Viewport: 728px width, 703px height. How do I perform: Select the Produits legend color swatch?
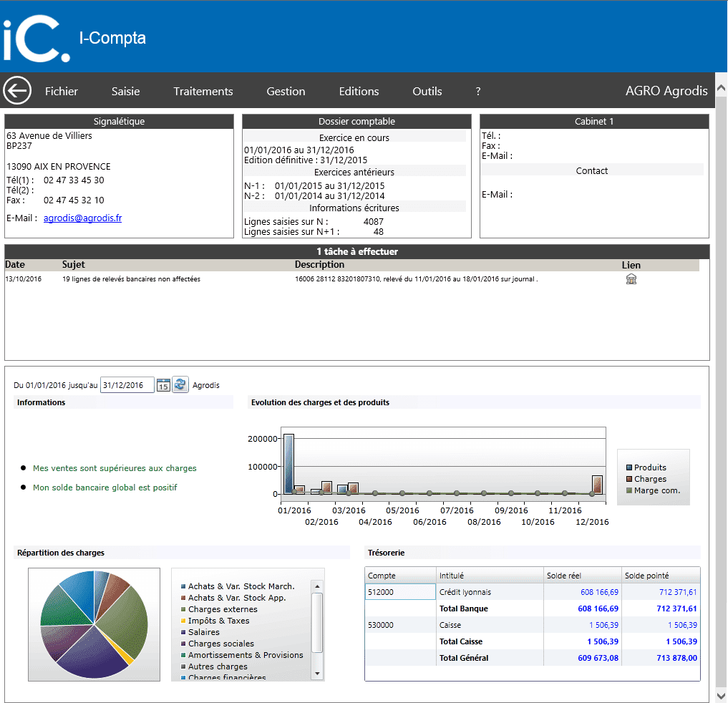point(629,467)
